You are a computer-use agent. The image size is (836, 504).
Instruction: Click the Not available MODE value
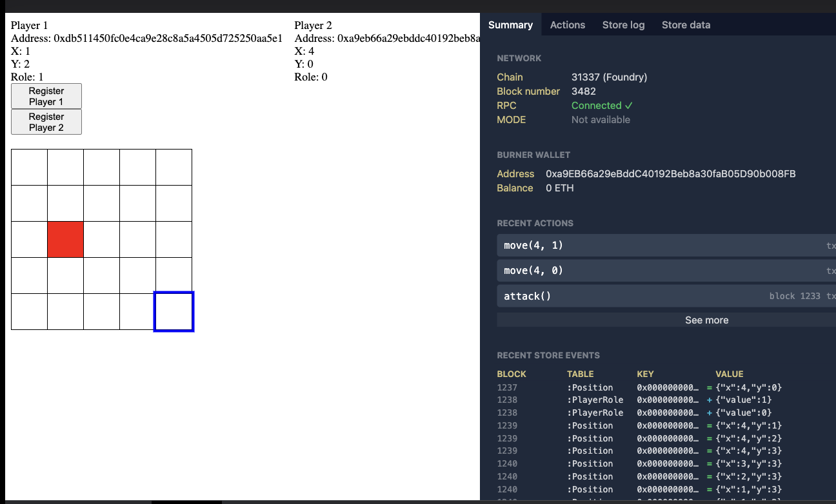(x=601, y=120)
